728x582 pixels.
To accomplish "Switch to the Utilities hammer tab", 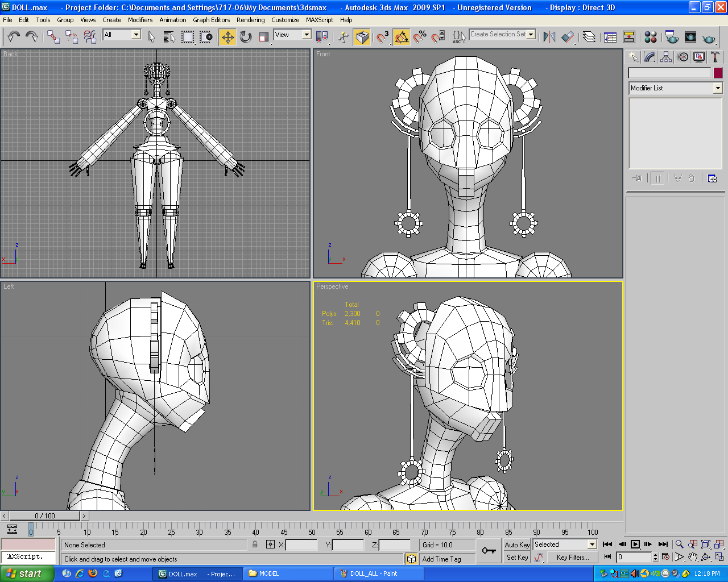I will (x=715, y=57).
